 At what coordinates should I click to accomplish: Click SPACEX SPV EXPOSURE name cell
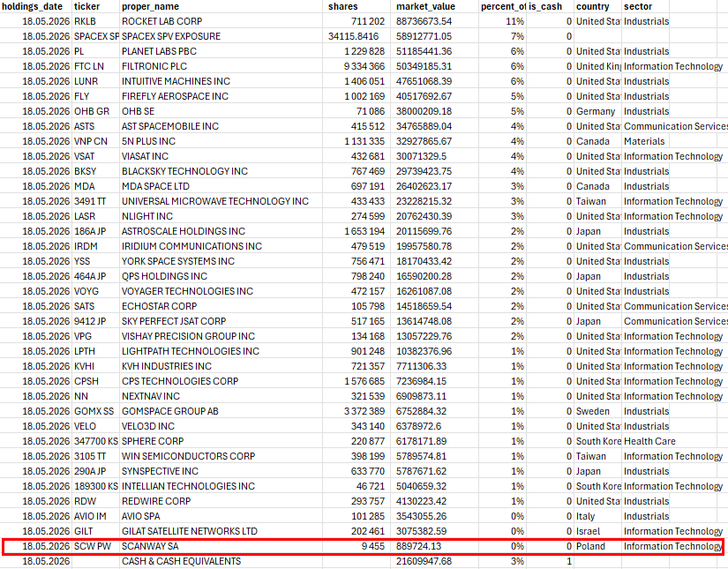[x=221, y=36]
